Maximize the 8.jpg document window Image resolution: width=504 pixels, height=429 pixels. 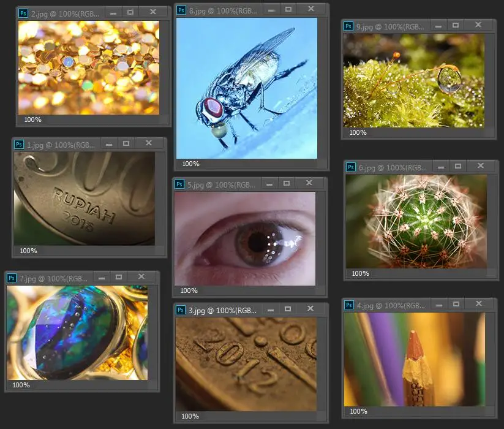pyautogui.click(x=288, y=9)
